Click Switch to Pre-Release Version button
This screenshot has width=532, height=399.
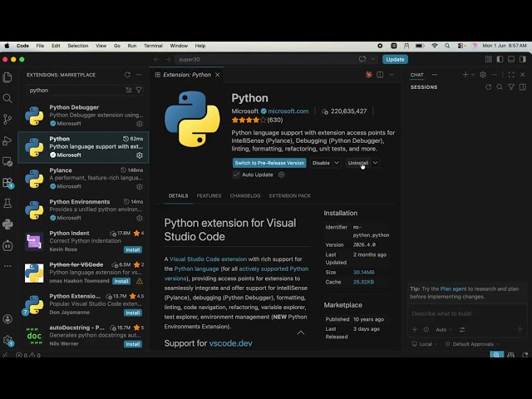click(269, 163)
